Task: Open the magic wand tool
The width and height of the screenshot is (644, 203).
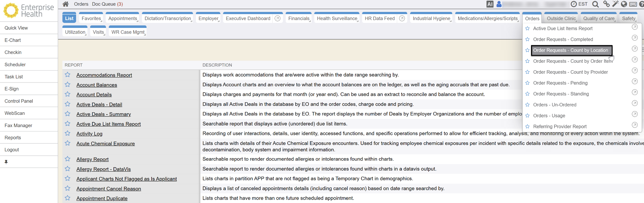Action: coord(615,4)
